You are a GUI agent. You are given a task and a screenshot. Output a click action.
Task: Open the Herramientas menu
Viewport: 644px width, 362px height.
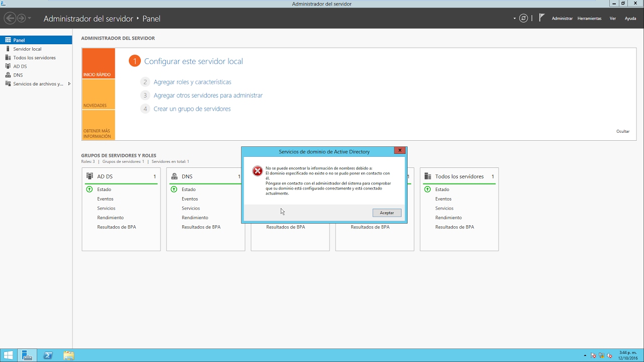(589, 19)
